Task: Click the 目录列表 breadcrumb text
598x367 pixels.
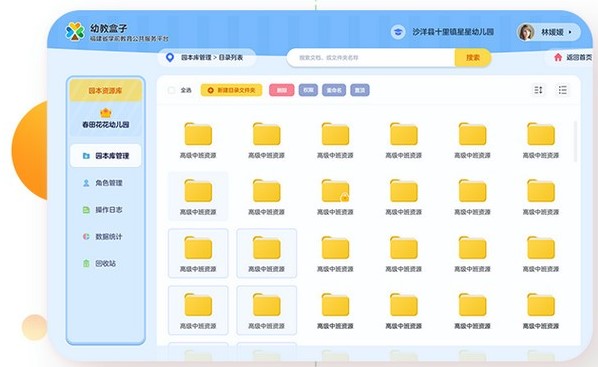Action: click(x=231, y=58)
